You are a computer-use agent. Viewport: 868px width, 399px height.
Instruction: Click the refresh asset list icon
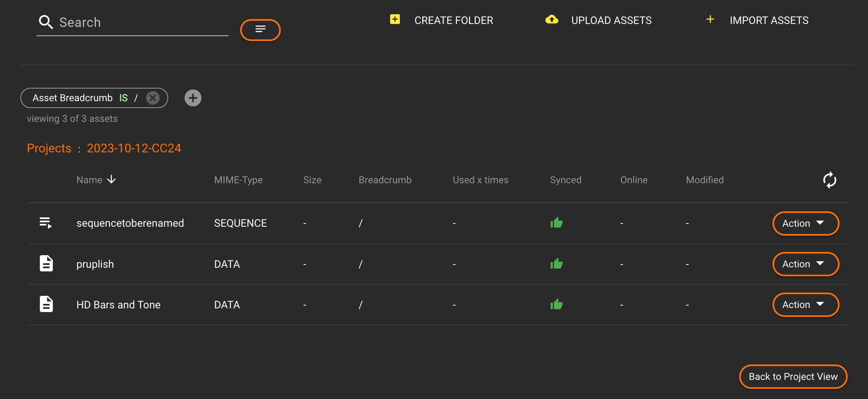pos(829,180)
